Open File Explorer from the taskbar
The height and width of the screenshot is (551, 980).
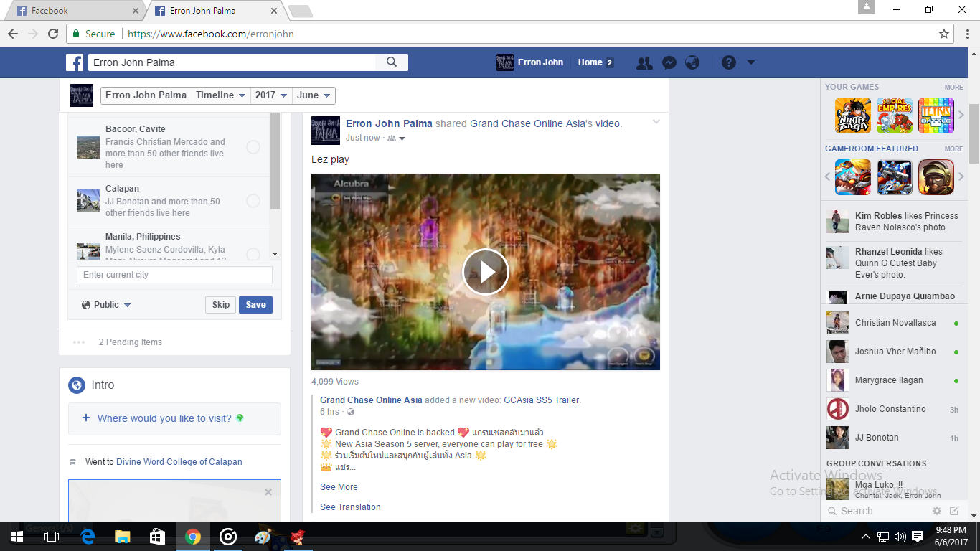(x=123, y=537)
